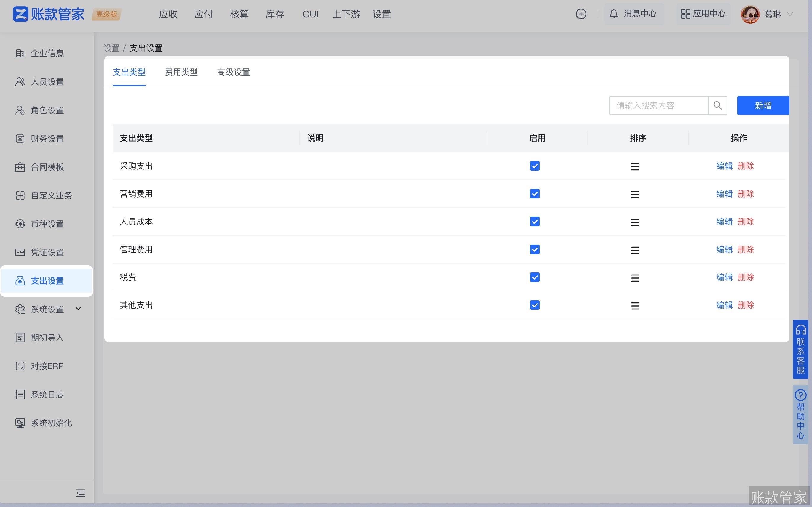
Task: Click the headset contact customer service icon
Action: pos(801,330)
